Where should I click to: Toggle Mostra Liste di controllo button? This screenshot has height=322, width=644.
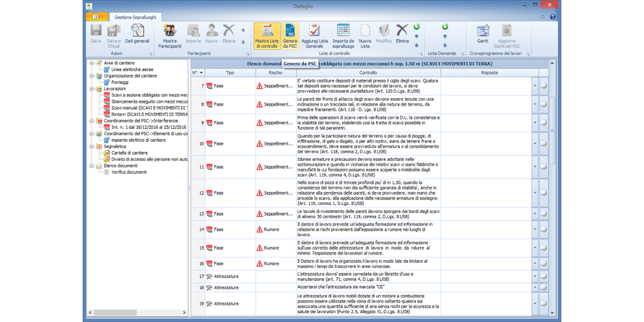(x=266, y=35)
